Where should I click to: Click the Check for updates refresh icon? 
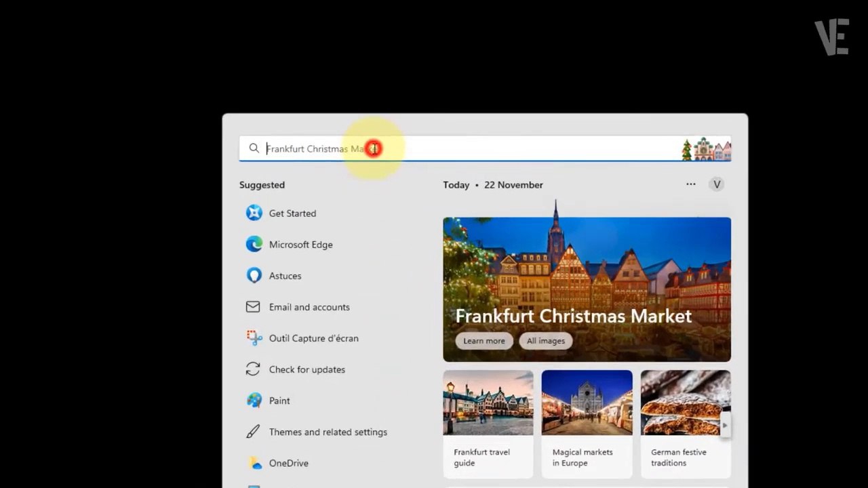tap(253, 369)
